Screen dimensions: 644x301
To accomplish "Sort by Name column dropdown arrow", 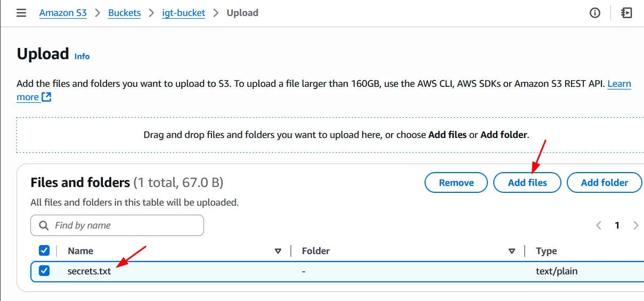I will pos(278,251).
